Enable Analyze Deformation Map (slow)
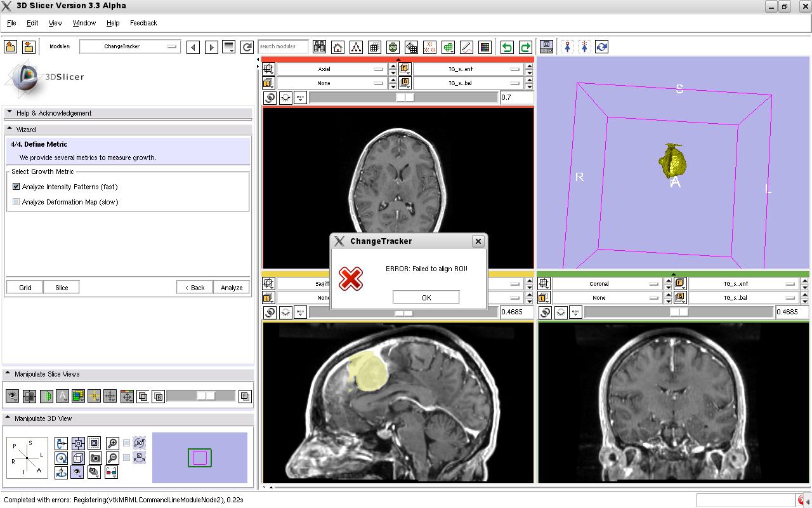 pyautogui.click(x=16, y=202)
